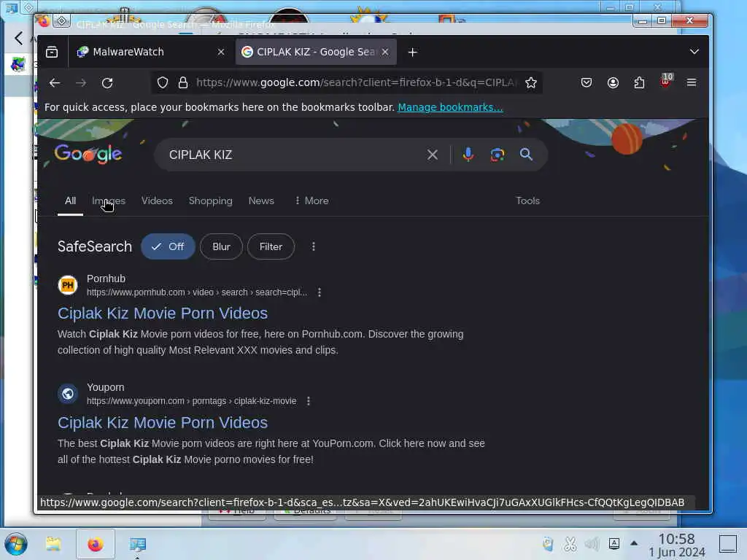Screen dimensions: 747x560
Task: Open the volume speaker tray icon
Action: tap(592, 543)
